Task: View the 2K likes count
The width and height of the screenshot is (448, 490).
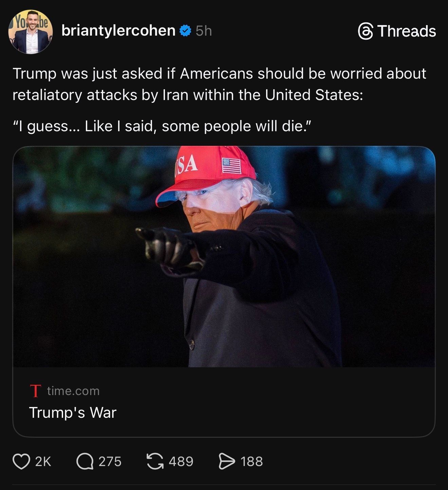Action: click(43, 462)
